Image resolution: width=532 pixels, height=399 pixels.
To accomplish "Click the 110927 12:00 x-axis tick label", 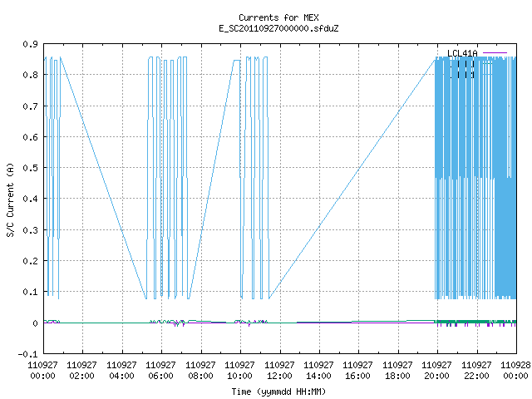I will coord(279,371).
